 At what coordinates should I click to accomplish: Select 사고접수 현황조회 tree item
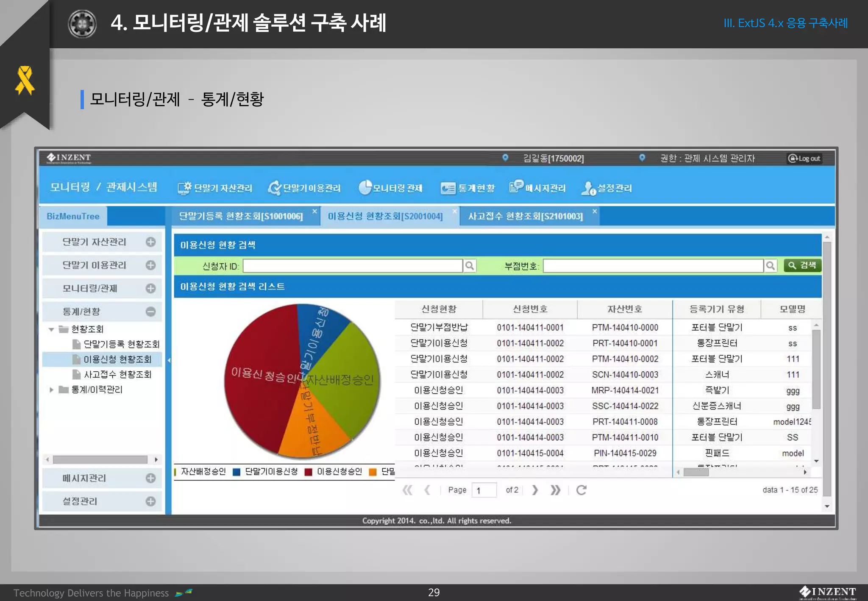tap(117, 374)
